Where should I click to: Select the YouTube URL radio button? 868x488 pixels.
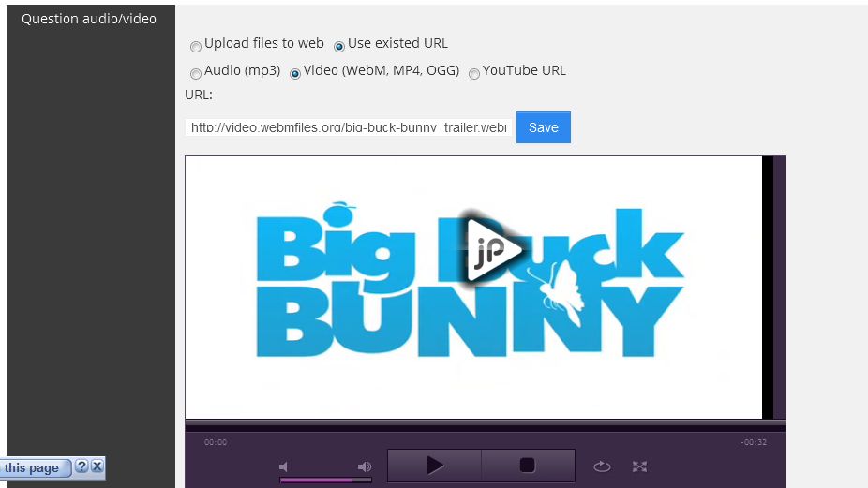pos(474,74)
